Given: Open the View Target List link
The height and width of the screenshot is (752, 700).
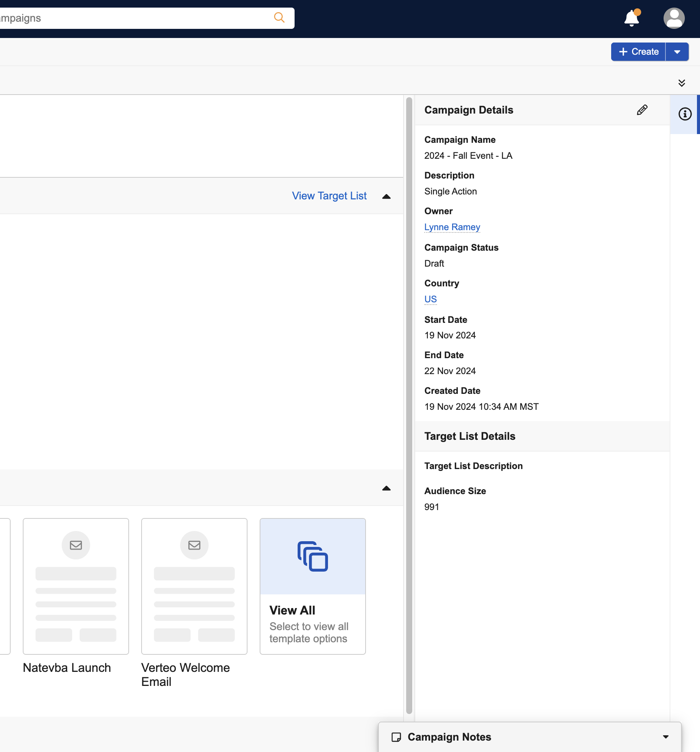Looking at the screenshot, I should [x=329, y=196].
